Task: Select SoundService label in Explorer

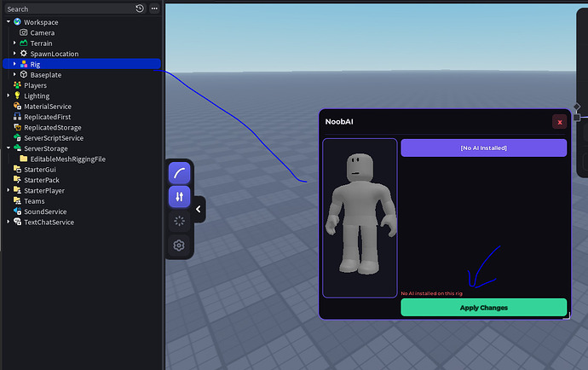Action: click(x=45, y=211)
